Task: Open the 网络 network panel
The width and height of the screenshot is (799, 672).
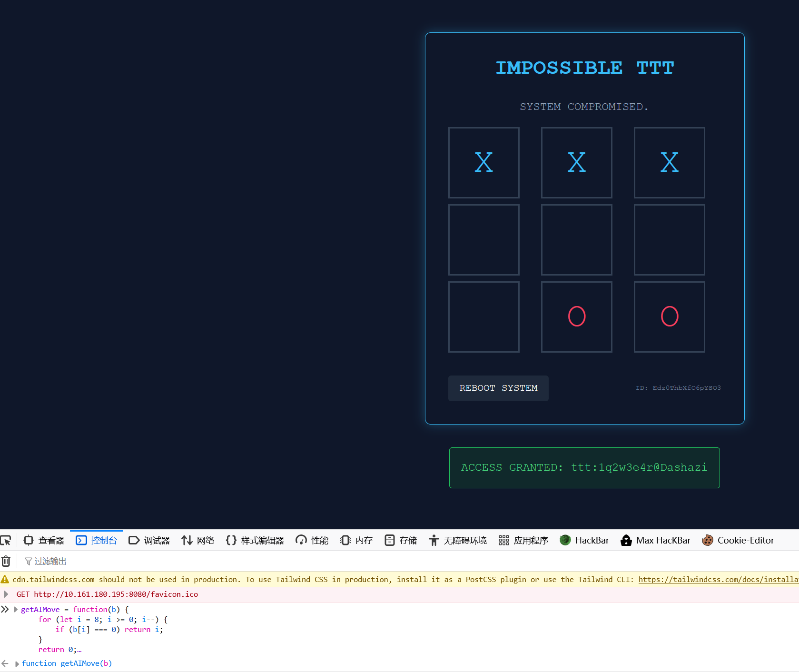Action: click(197, 540)
